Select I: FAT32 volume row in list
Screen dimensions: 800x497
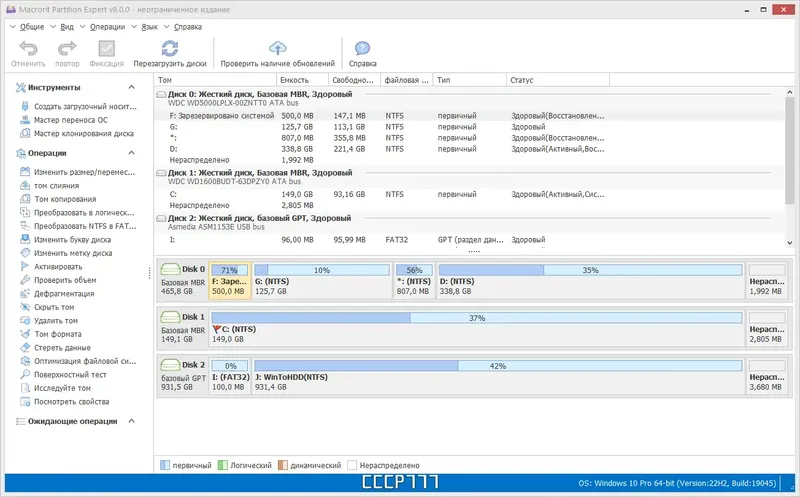469,240
